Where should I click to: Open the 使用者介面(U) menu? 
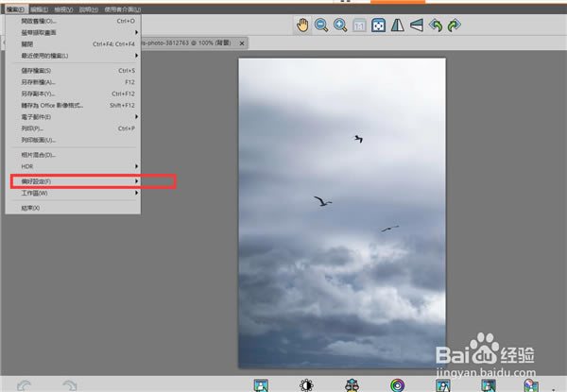coord(123,9)
